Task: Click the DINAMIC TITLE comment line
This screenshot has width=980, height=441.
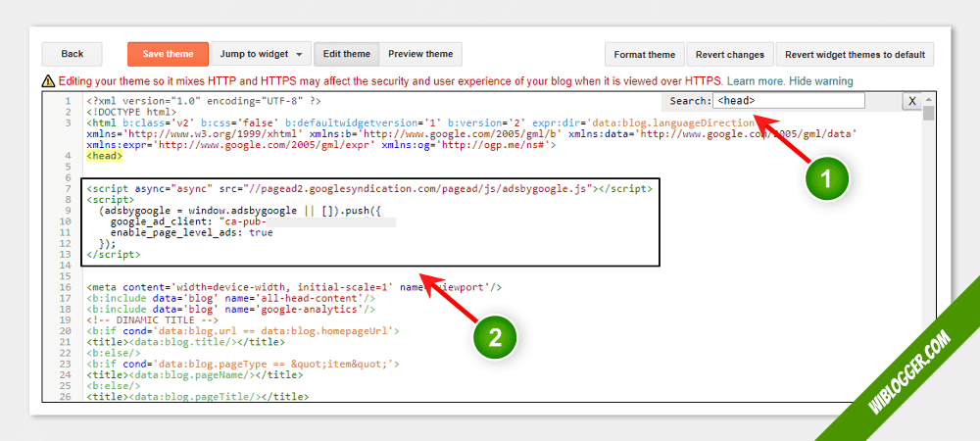Action: [153, 319]
